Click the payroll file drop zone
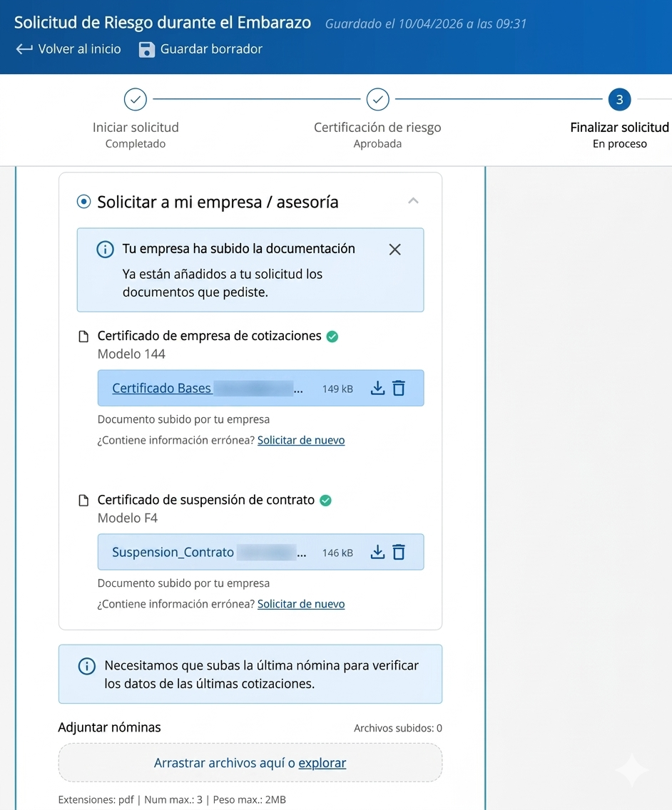The height and width of the screenshot is (810, 672). coord(214,763)
